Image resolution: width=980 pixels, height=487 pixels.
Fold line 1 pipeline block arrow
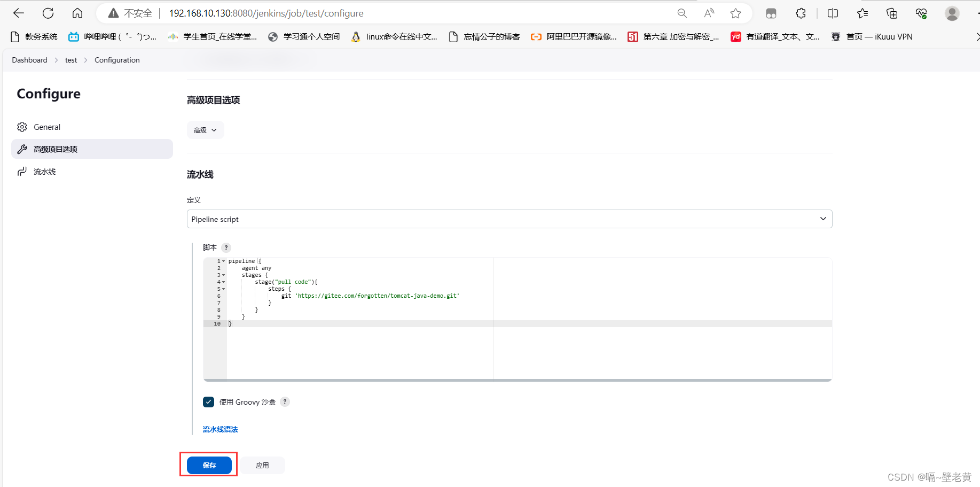coord(224,261)
